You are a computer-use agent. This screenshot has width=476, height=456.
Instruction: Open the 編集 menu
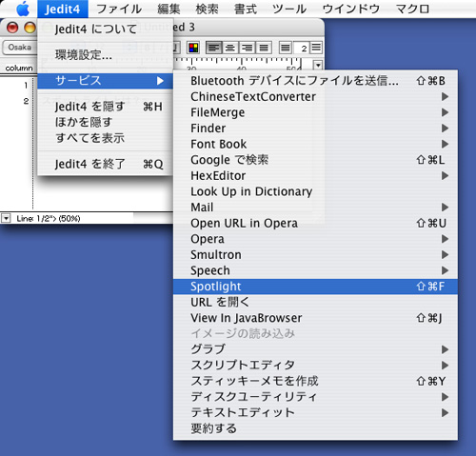coord(169,9)
